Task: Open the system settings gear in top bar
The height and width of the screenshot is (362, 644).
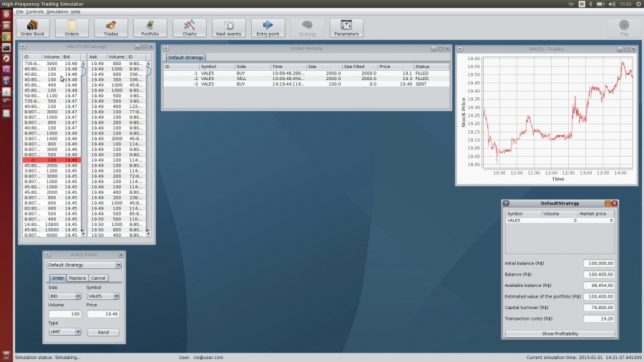Action: (x=639, y=4)
